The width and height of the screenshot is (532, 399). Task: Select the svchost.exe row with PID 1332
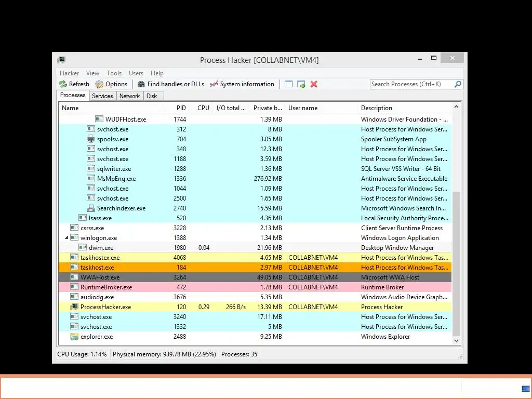255,327
